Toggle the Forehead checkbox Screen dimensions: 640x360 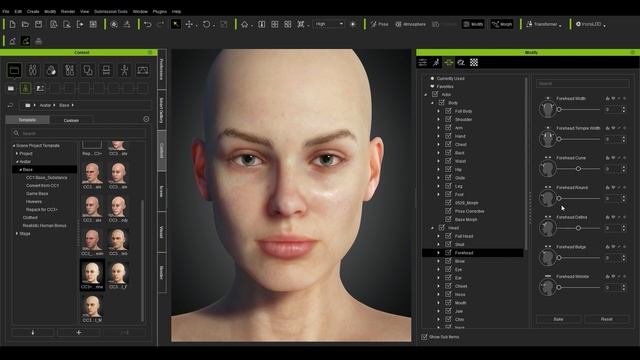click(x=448, y=253)
